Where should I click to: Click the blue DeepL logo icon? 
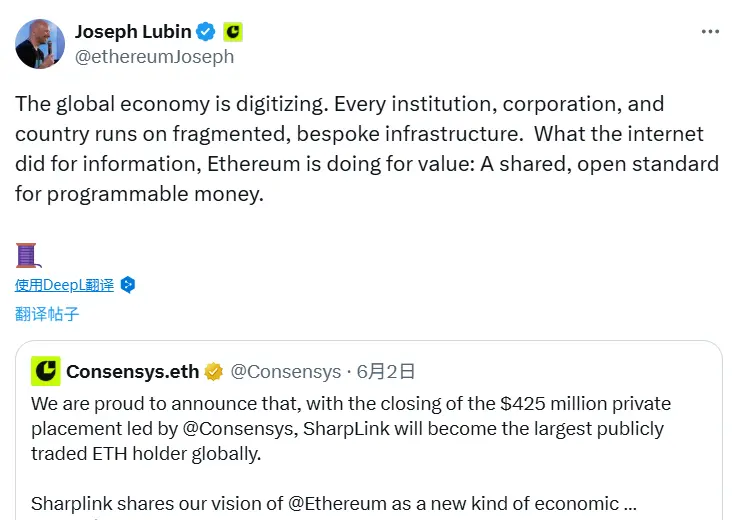128,285
